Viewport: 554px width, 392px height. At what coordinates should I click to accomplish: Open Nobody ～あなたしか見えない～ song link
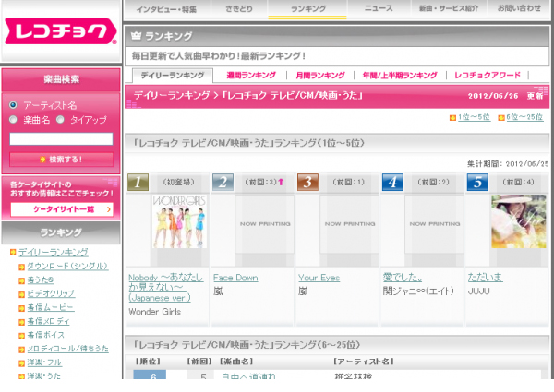click(x=165, y=288)
